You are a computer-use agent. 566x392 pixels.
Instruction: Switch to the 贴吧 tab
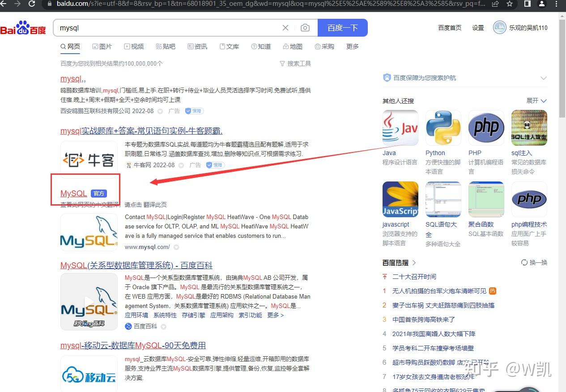(166, 46)
